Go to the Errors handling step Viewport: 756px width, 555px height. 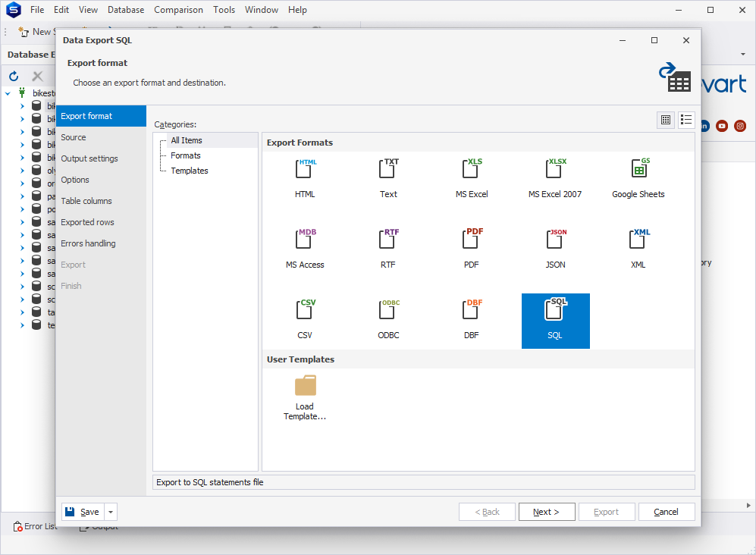tap(101, 243)
